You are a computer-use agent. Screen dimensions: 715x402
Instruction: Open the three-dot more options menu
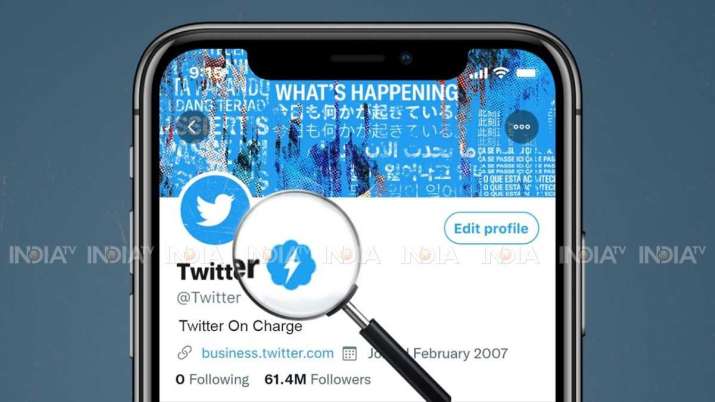tap(522, 127)
